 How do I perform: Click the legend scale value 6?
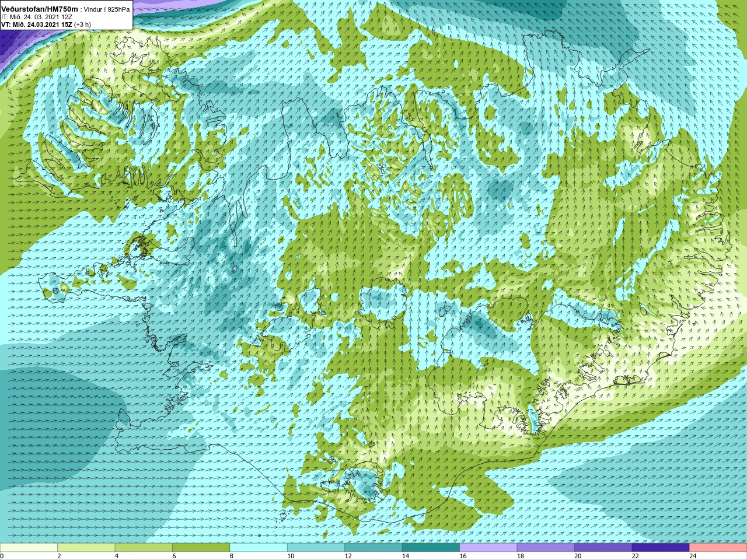(174, 556)
